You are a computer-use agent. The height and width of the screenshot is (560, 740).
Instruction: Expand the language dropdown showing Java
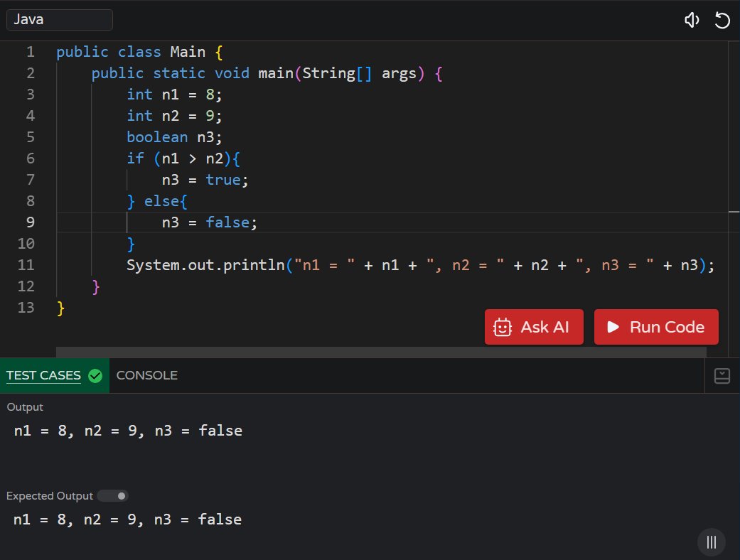pyautogui.click(x=59, y=19)
